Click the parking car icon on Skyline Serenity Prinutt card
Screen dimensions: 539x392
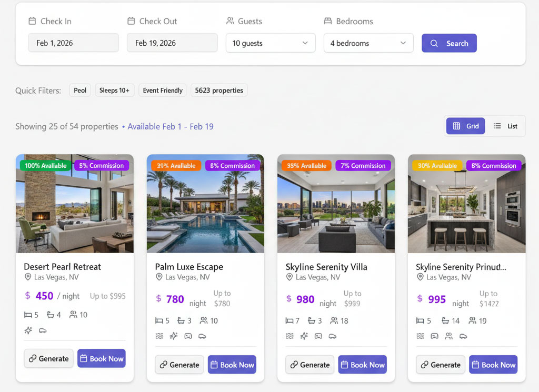[x=464, y=337]
